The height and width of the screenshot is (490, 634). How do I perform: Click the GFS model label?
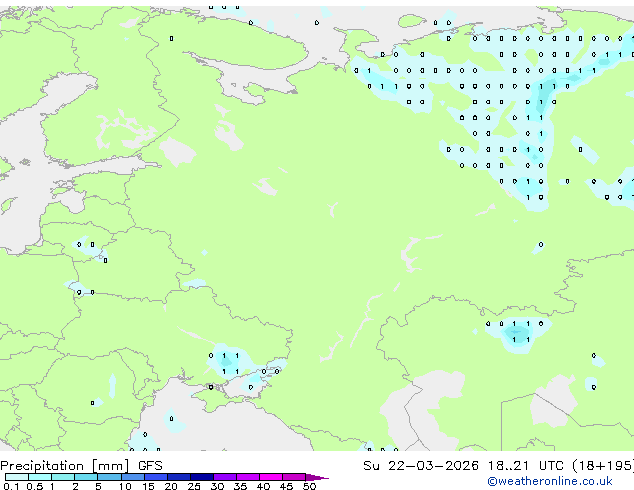[x=150, y=466]
